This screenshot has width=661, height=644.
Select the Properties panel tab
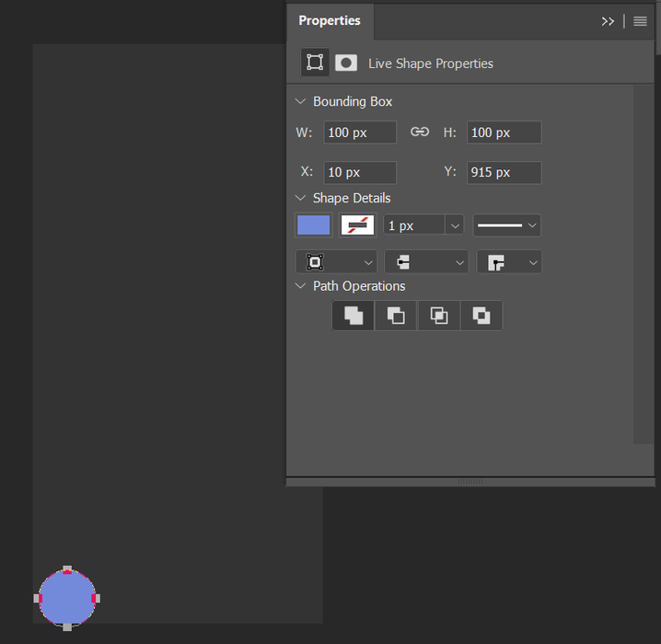pos(330,20)
